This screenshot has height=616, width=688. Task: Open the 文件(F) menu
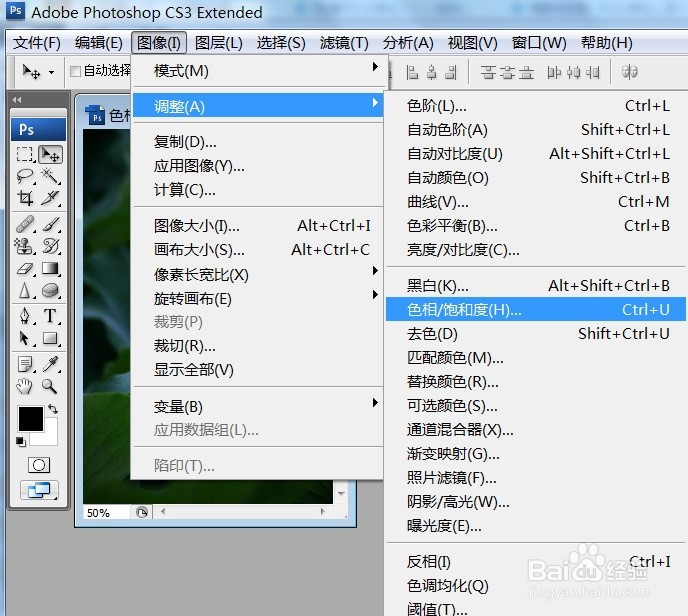[37, 43]
